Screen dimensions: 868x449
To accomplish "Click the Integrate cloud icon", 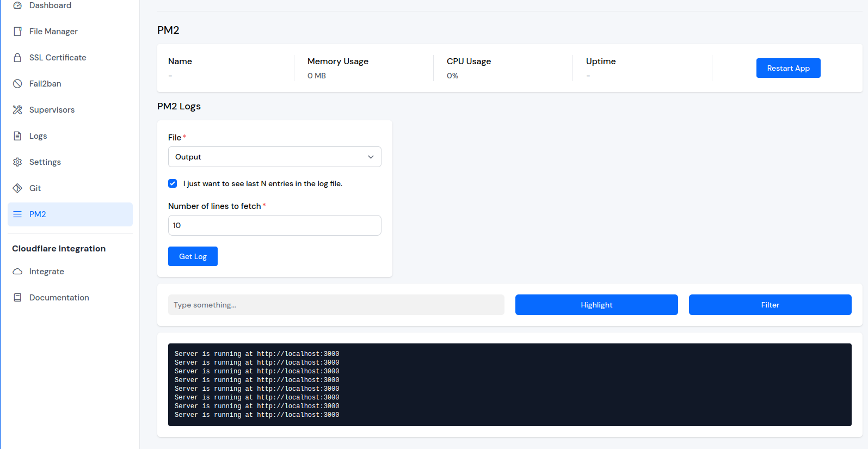I will coord(17,272).
